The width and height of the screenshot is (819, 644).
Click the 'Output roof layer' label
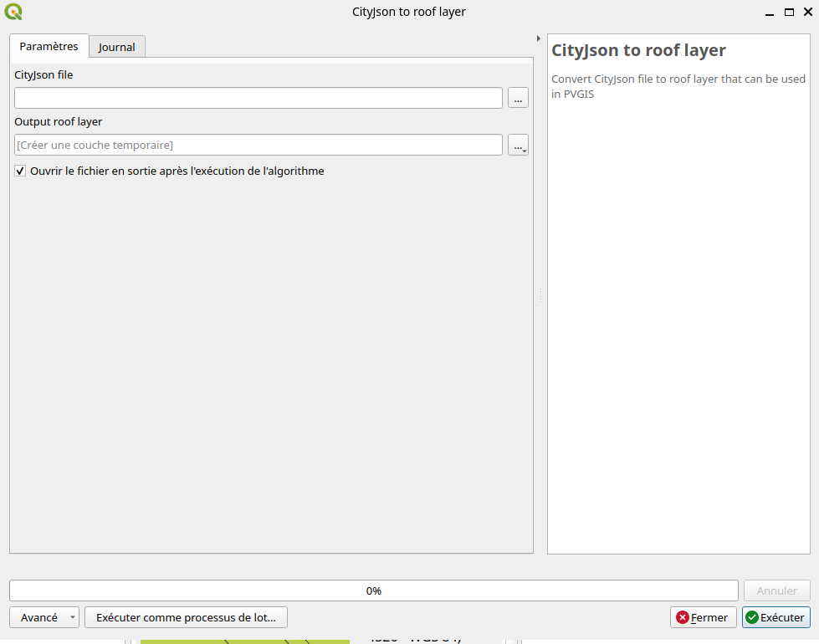point(59,122)
